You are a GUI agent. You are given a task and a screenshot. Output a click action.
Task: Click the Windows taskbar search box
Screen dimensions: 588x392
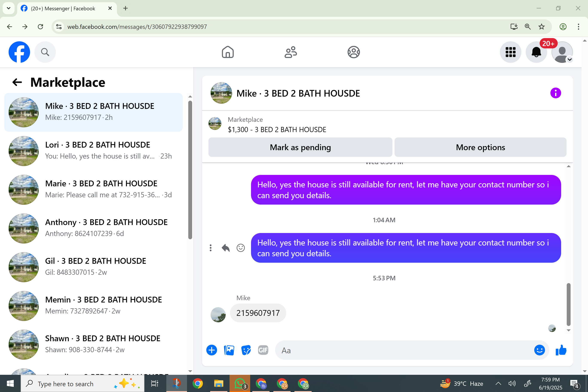point(82,383)
